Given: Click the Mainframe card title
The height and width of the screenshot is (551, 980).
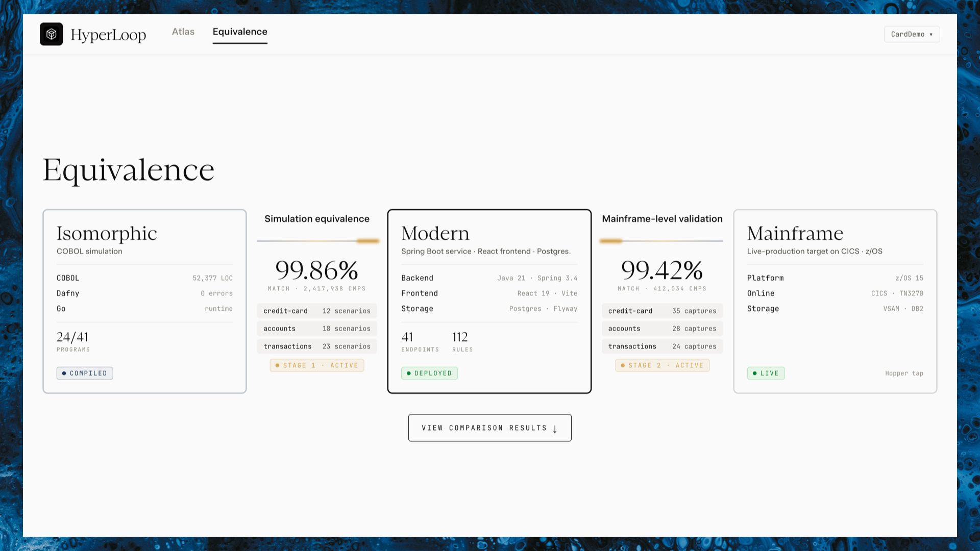Looking at the screenshot, I should [795, 233].
